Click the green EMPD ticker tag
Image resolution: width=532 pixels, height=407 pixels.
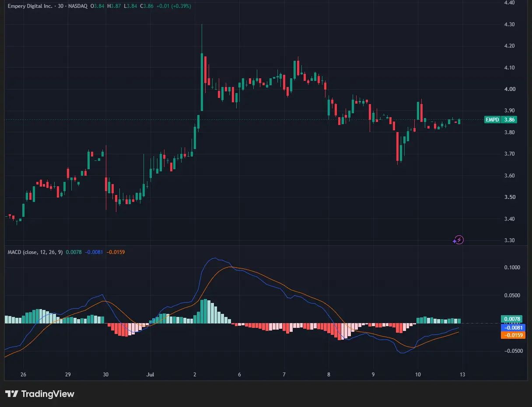pos(493,119)
